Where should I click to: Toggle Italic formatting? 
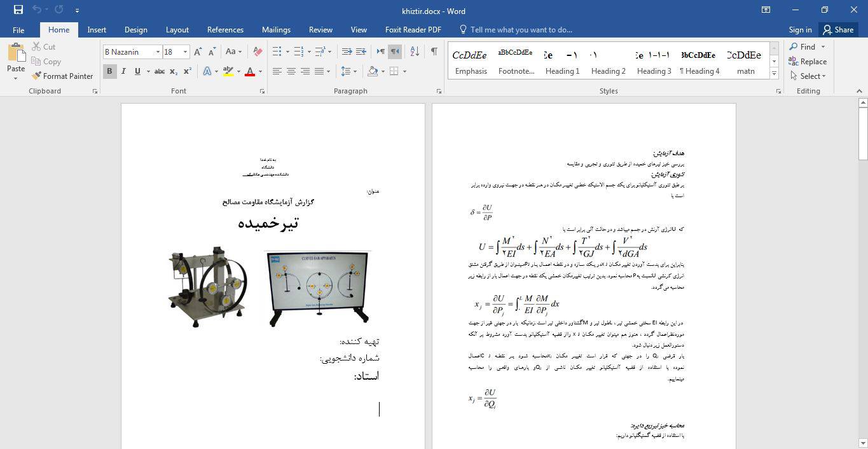click(123, 71)
